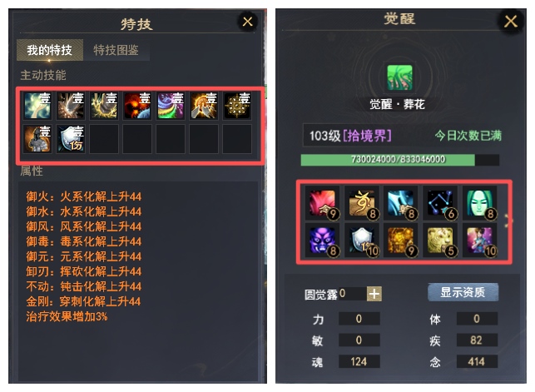Open the 觉醒·葬花 green awakening icon

[x=399, y=77]
